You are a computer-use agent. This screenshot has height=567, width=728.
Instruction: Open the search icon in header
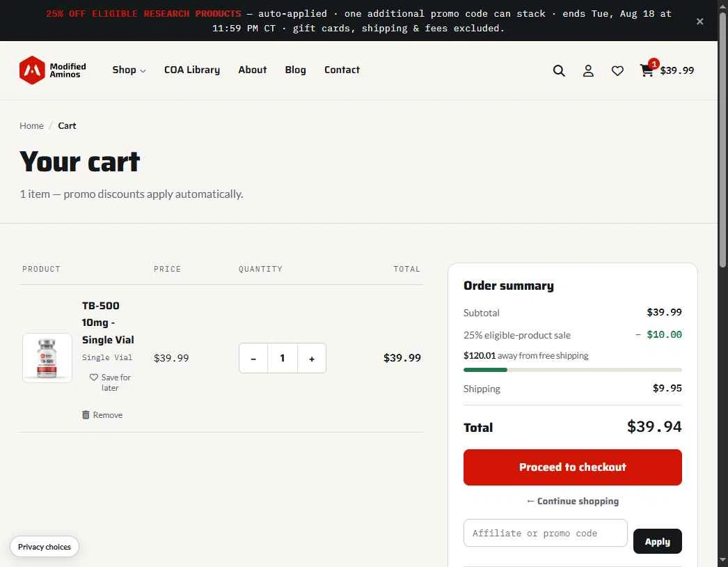click(559, 70)
